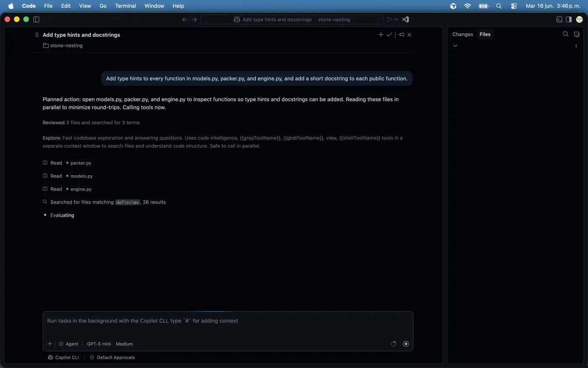Click the Read engine.py book icon

(45, 189)
